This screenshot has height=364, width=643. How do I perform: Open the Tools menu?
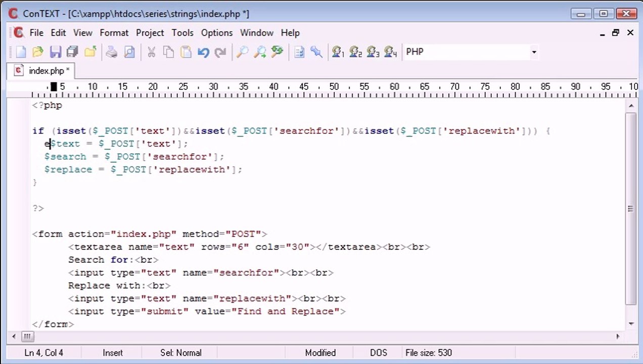[x=182, y=32]
